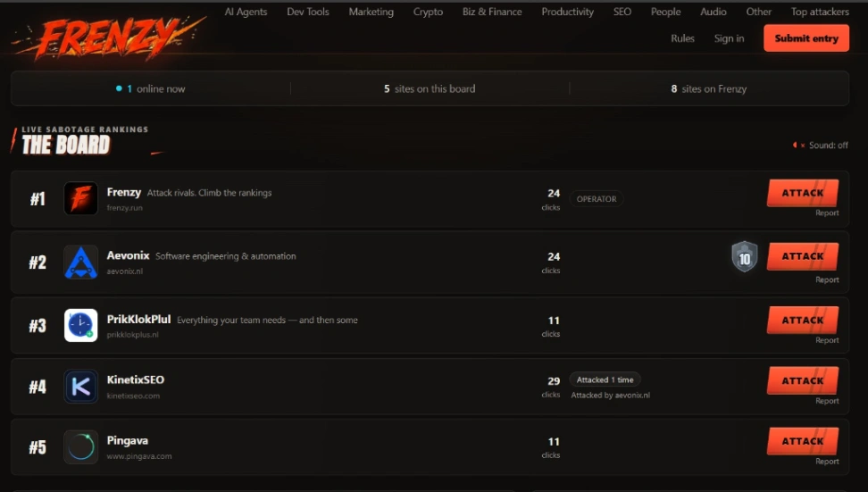Click Sign in link
Image resolution: width=868 pixels, height=492 pixels.
pyautogui.click(x=729, y=38)
